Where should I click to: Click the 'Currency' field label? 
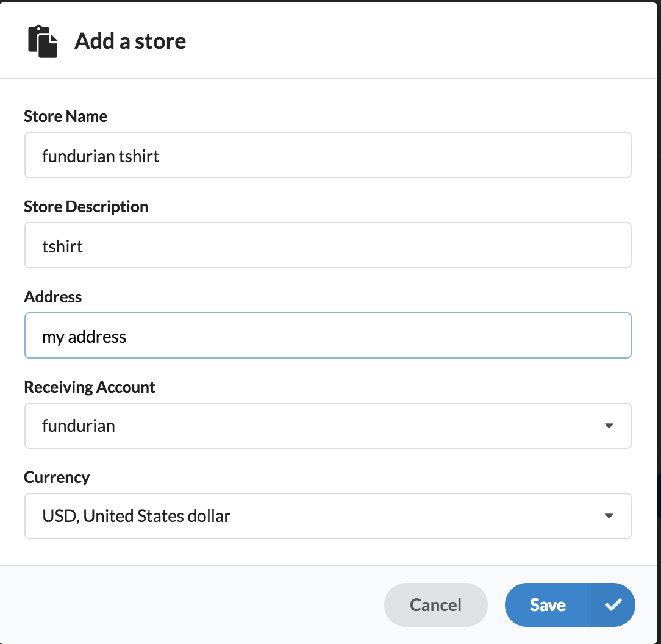57,478
